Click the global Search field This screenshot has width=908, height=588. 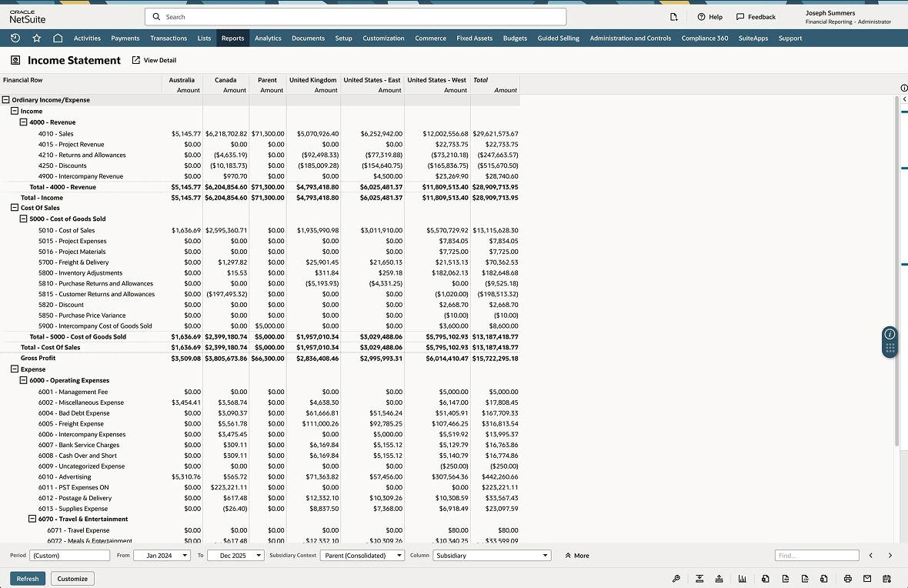tap(356, 17)
